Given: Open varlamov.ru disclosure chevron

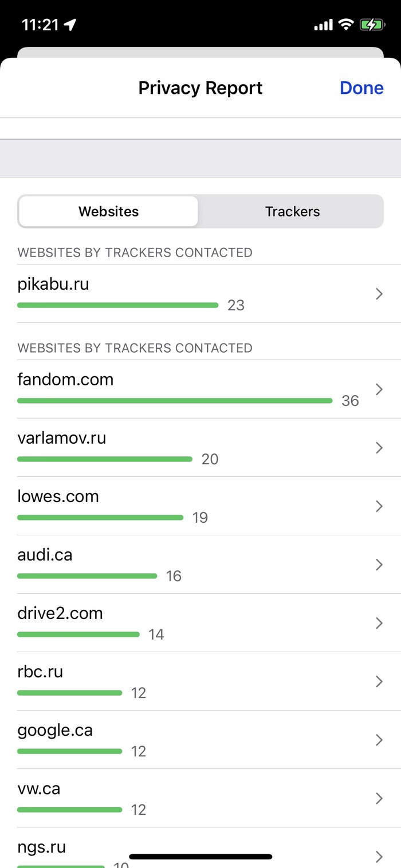Looking at the screenshot, I should point(379,448).
